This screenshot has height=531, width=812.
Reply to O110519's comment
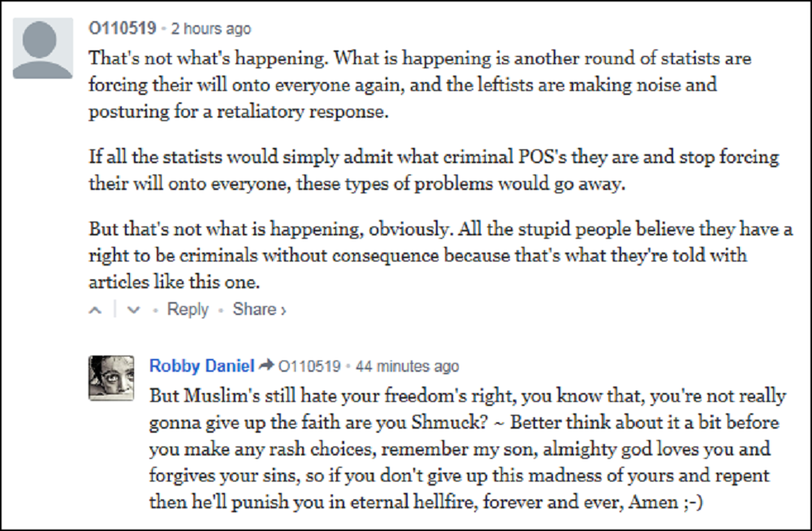tap(188, 309)
